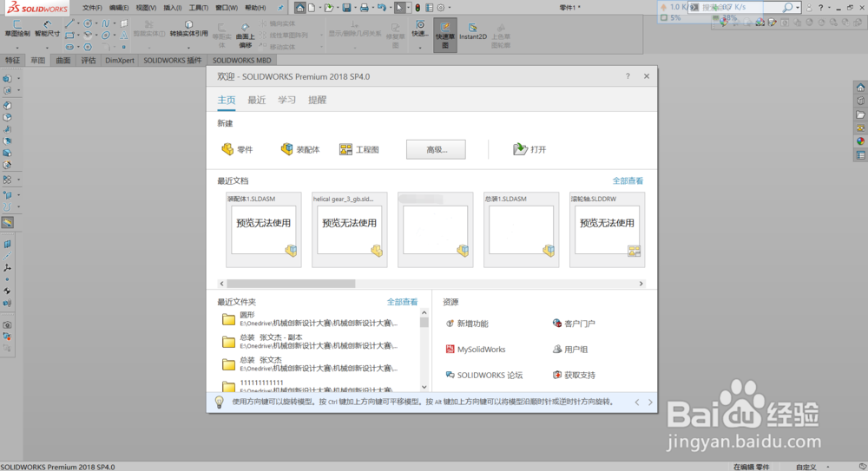Click the Home welcome icon in top toolbar
The image size is (868, 471).
point(299,8)
